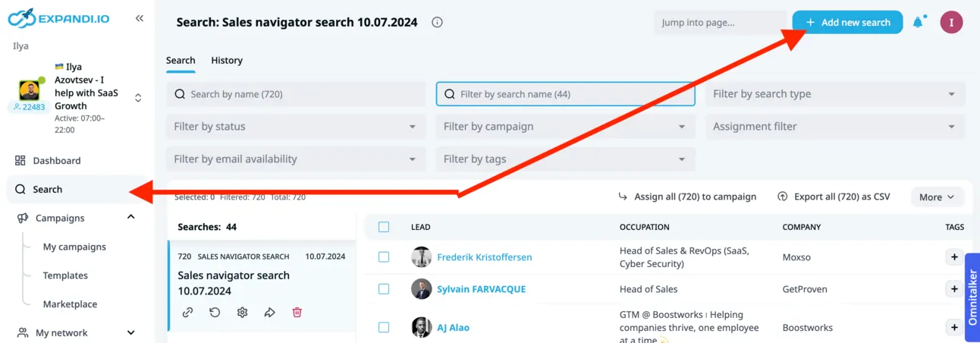Click Export all (720) as CSV

click(834, 197)
